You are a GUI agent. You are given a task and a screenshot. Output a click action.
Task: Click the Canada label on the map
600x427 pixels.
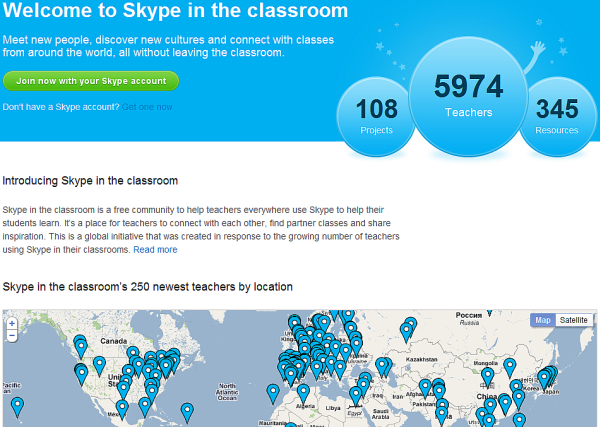(x=114, y=341)
